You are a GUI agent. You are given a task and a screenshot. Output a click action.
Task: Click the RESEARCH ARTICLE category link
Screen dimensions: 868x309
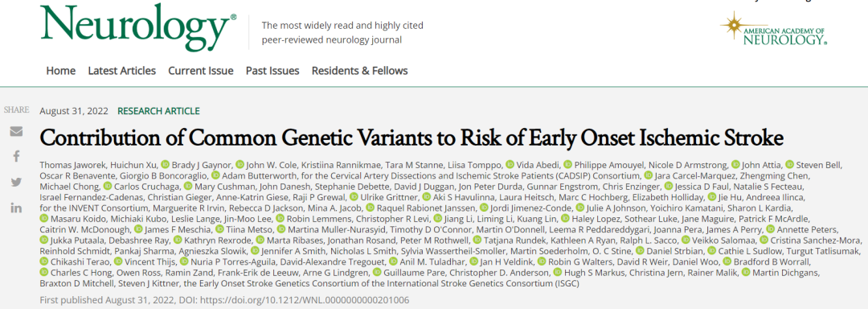tap(158, 111)
